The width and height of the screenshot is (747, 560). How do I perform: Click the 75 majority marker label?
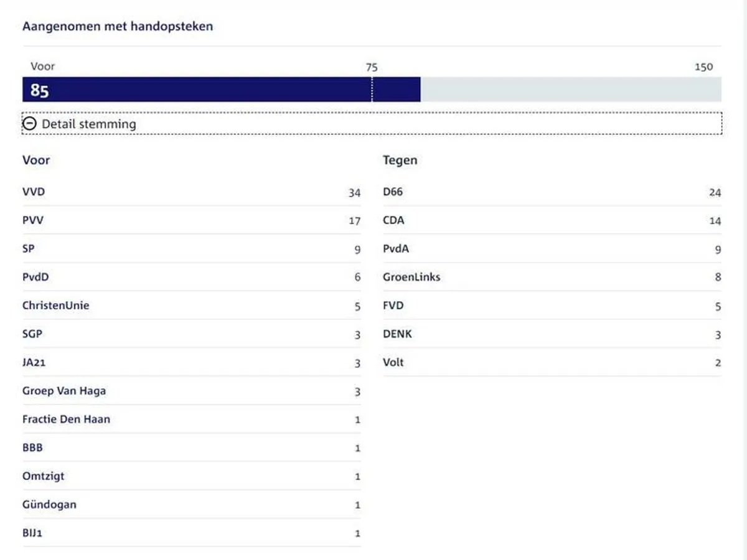(372, 67)
